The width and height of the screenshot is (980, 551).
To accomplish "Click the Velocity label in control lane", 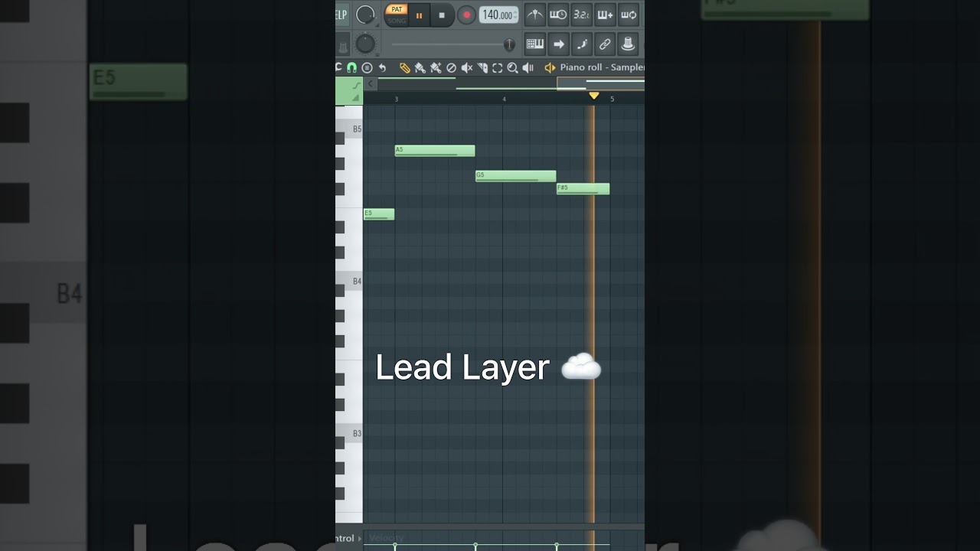I will pos(386,539).
